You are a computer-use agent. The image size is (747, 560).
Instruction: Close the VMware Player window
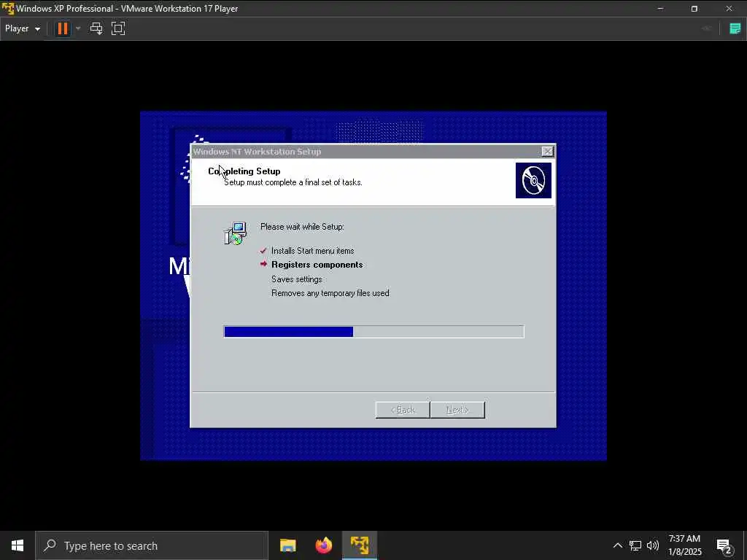729,9
